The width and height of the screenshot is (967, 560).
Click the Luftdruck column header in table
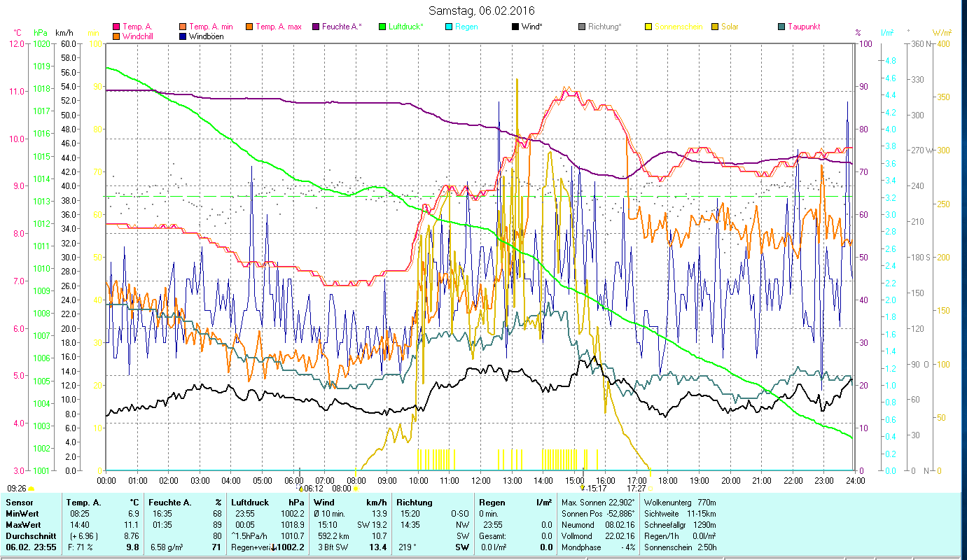click(x=251, y=503)
